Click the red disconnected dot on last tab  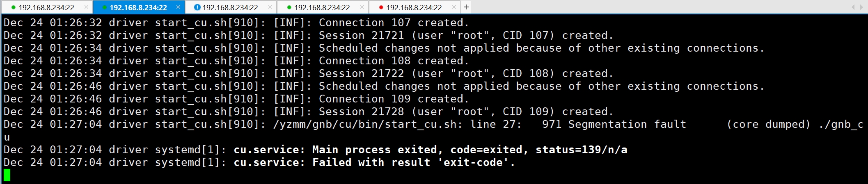tap(381, 7)
